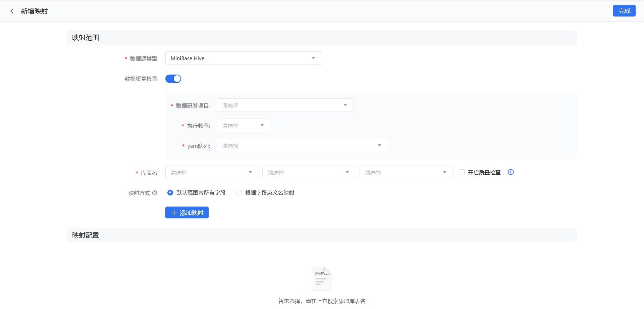
Task: Go back using the left arrow icon
Action: [12, 11]
